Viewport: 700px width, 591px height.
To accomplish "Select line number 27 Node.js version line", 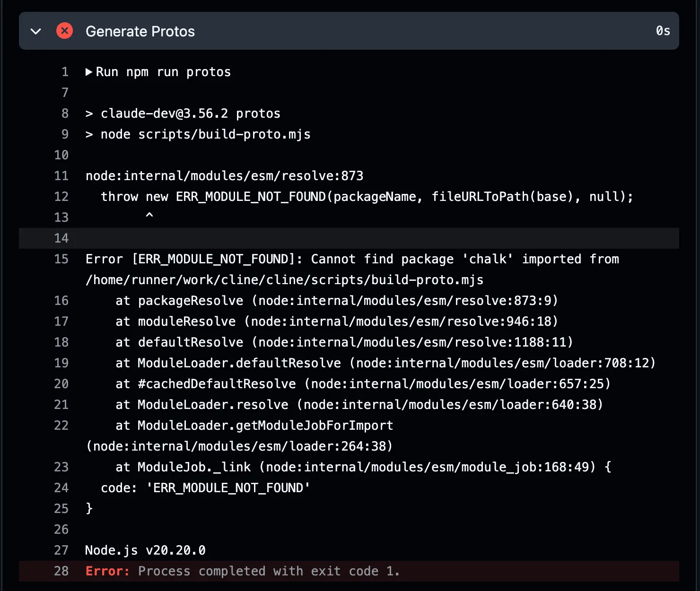I will (61, 551).
